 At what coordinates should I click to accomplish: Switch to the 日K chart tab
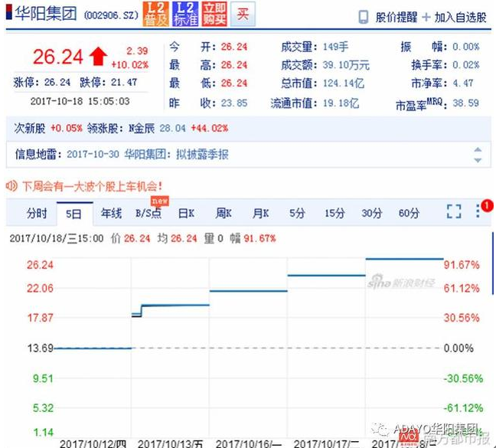(x=186, y=213)
